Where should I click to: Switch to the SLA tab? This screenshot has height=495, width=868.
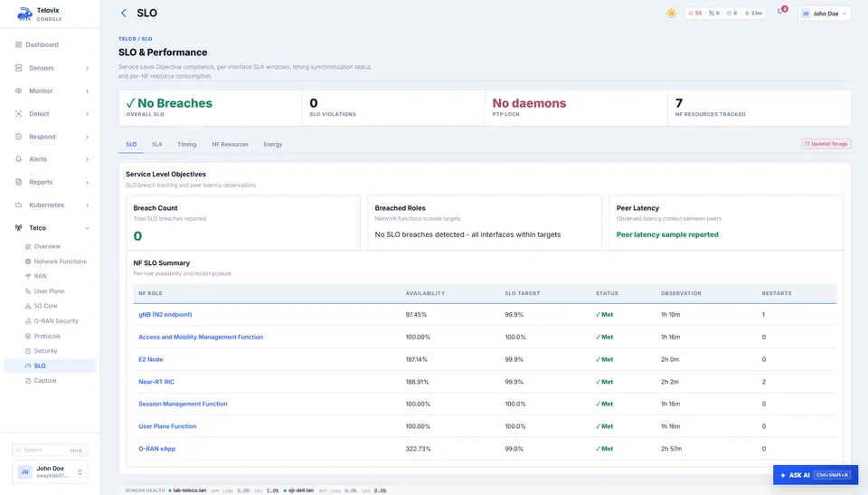[x=157, y=144]
